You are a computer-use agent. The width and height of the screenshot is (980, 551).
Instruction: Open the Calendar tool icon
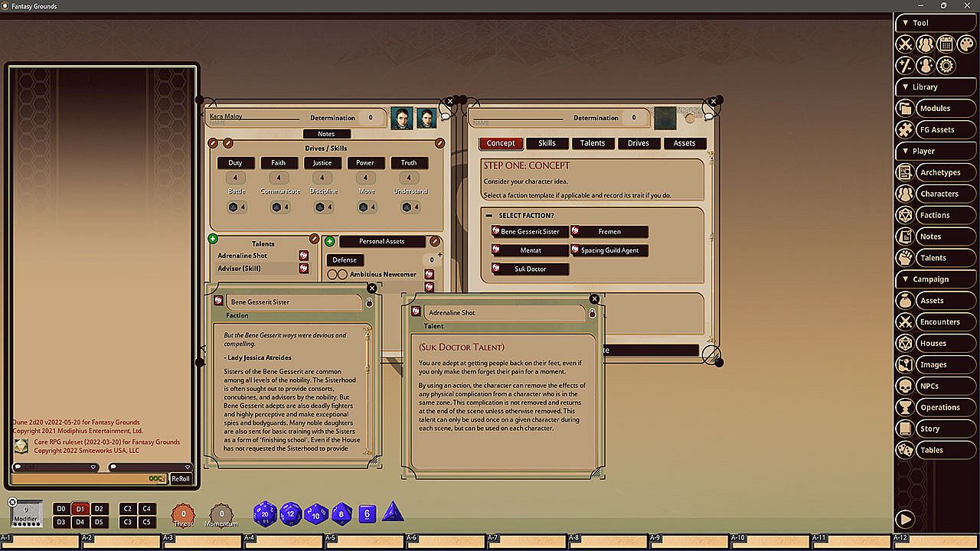pyautogui.click(x=946, y=44)
